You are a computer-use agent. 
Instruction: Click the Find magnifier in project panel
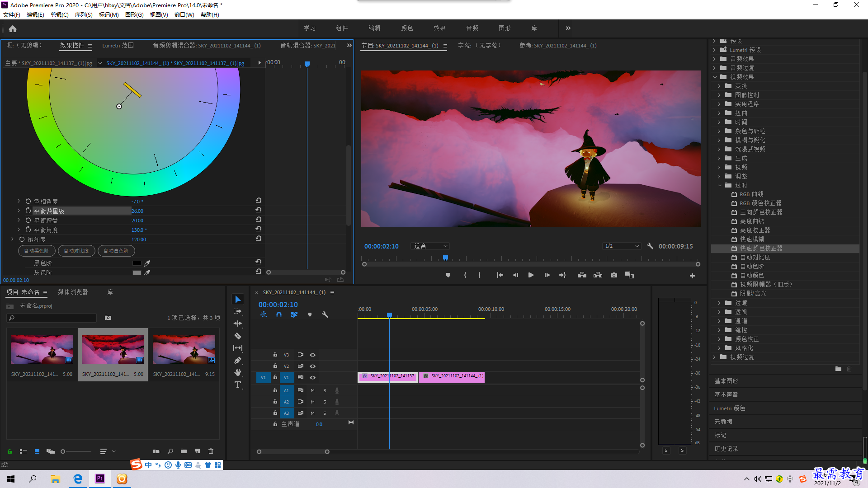[170, 451]
